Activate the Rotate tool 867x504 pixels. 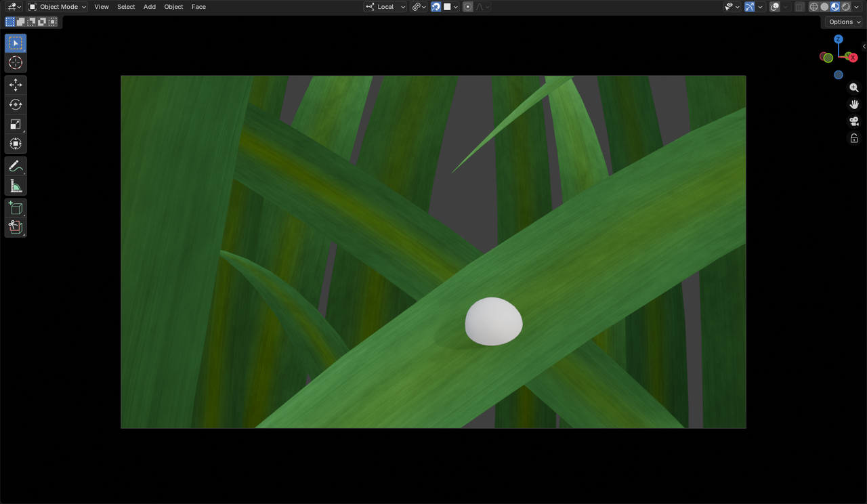15,104
